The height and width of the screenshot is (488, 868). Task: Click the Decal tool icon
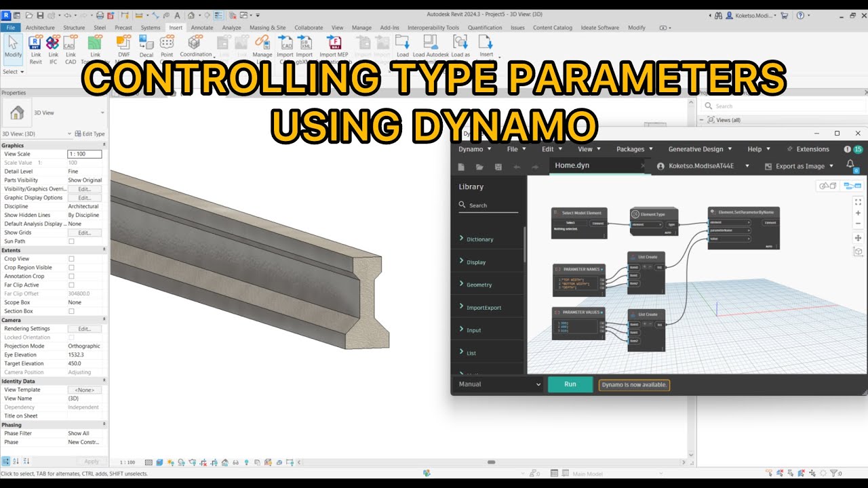[146, 43]
